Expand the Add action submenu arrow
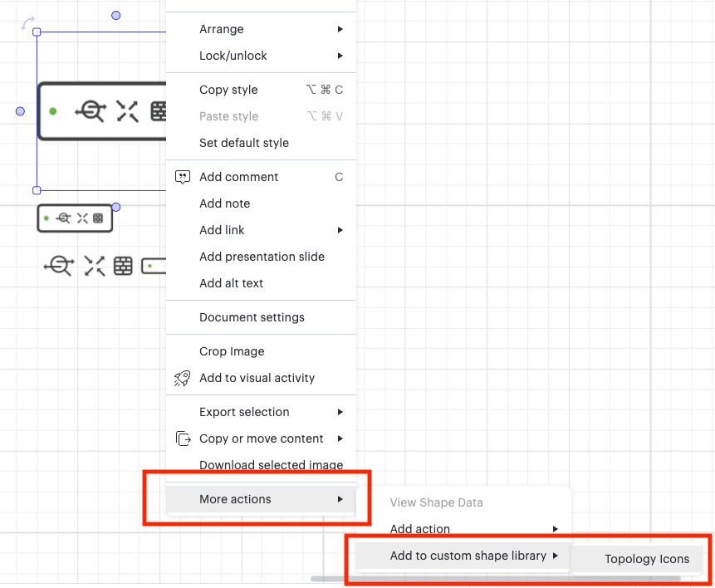Viewport: 715px width, 588px height. [555, 529]
